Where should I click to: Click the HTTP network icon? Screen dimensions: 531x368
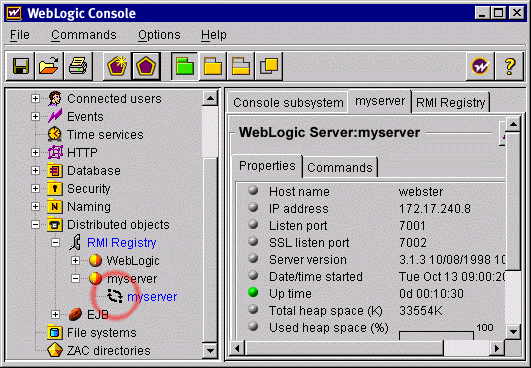point(55,152)
